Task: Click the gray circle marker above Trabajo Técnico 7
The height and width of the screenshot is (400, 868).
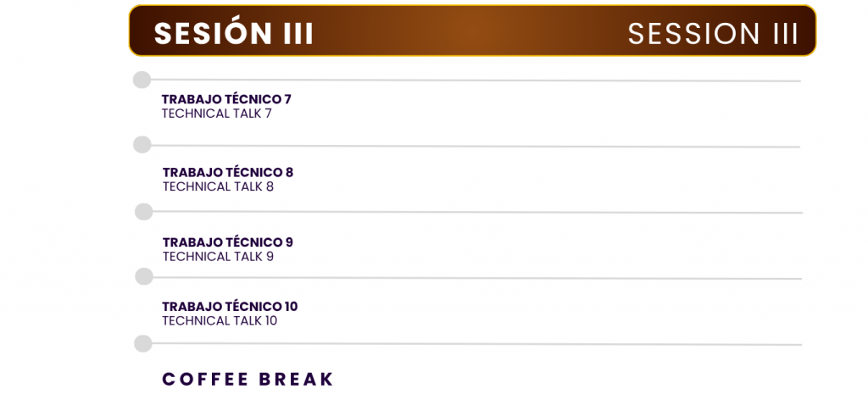Action: click(x=142, y=80)
